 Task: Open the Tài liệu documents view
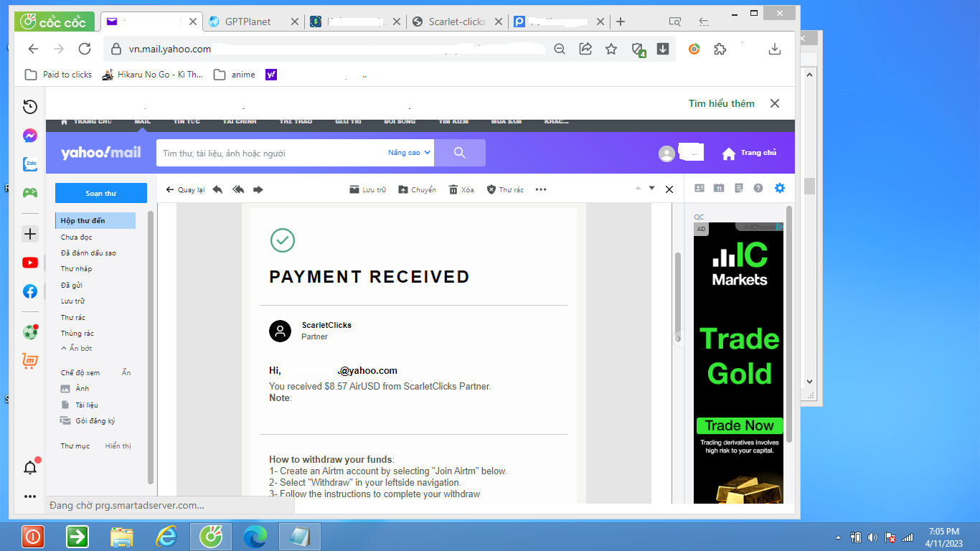79,405
